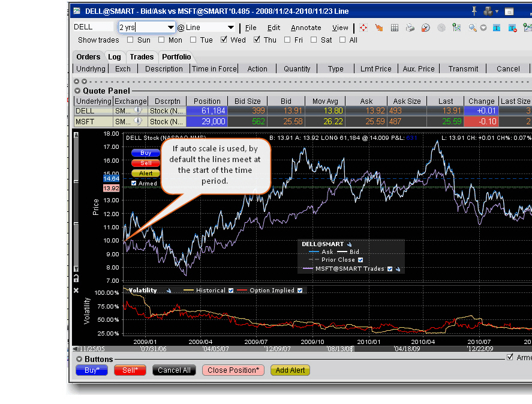Click the greyed-out clock icon in the toolbar
532x404 pixels.
441,28
